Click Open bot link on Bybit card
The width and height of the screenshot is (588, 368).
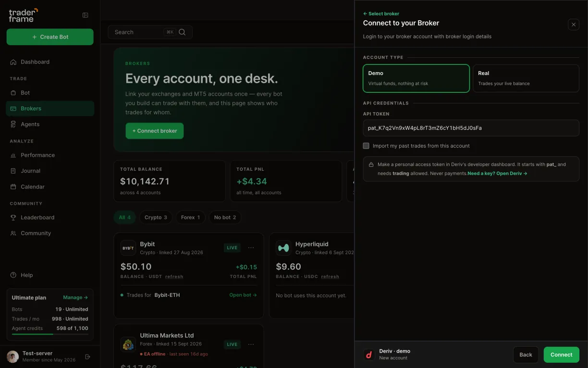[243, 295]
